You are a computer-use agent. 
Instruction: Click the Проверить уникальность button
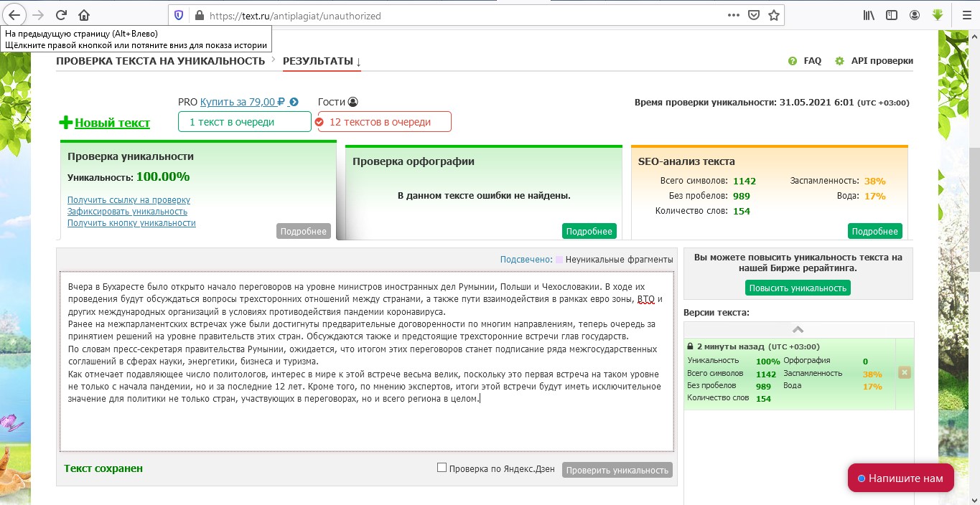point(617,471)
